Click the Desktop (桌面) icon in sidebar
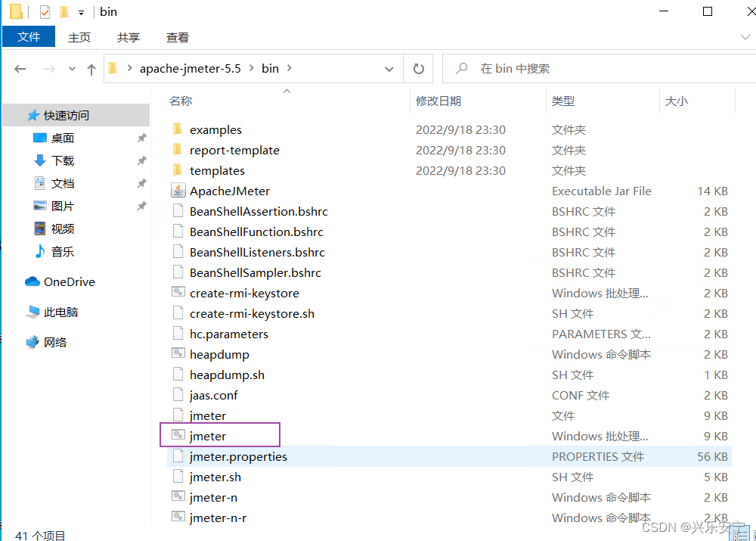The height and width of the screenshot is (541, 756). [x=39, y=138]
